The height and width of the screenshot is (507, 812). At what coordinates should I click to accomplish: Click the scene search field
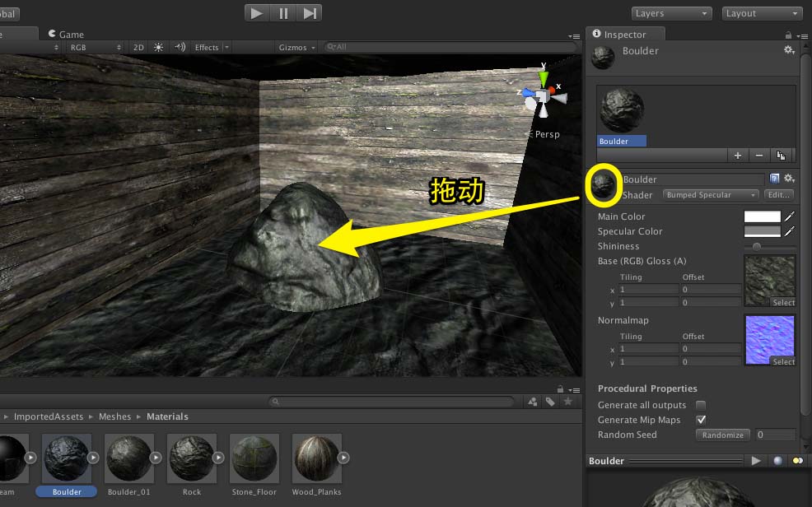(450, 47)
